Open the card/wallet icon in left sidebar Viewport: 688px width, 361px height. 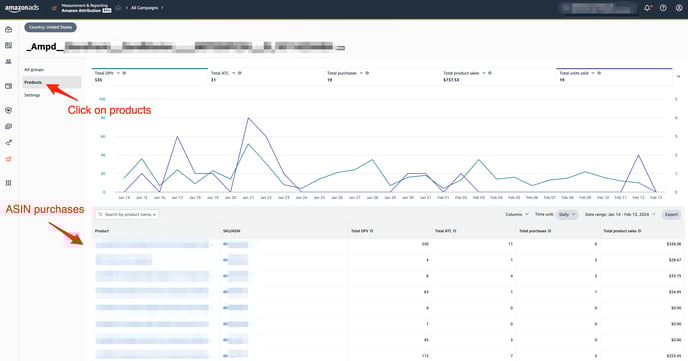click(x=8, y=86)
